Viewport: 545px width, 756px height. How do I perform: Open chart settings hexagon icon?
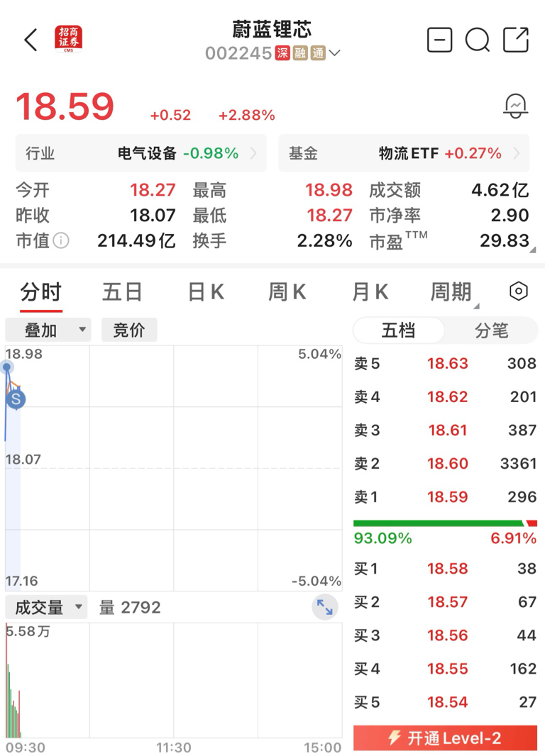click(x=519, y=291)
